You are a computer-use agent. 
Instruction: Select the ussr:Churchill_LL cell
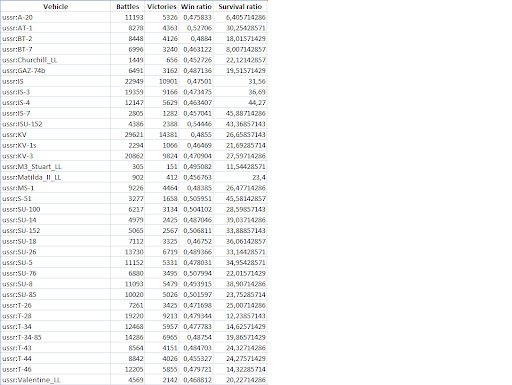[55, 60]
